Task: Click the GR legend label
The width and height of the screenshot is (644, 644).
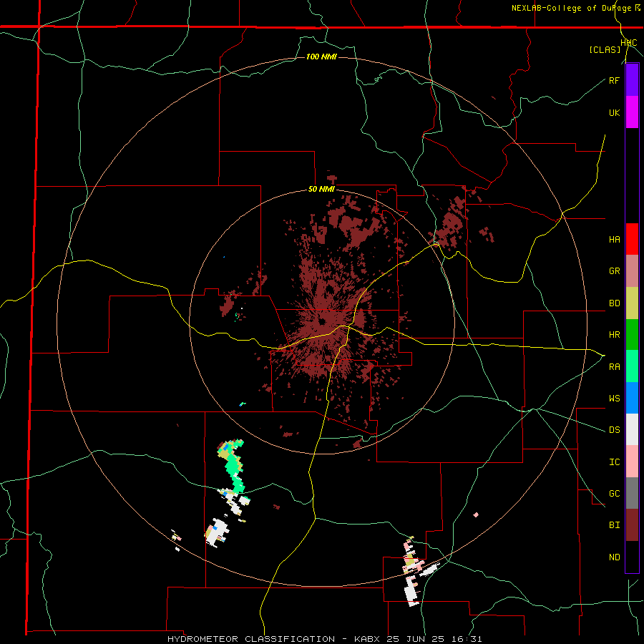Action: 614,271
